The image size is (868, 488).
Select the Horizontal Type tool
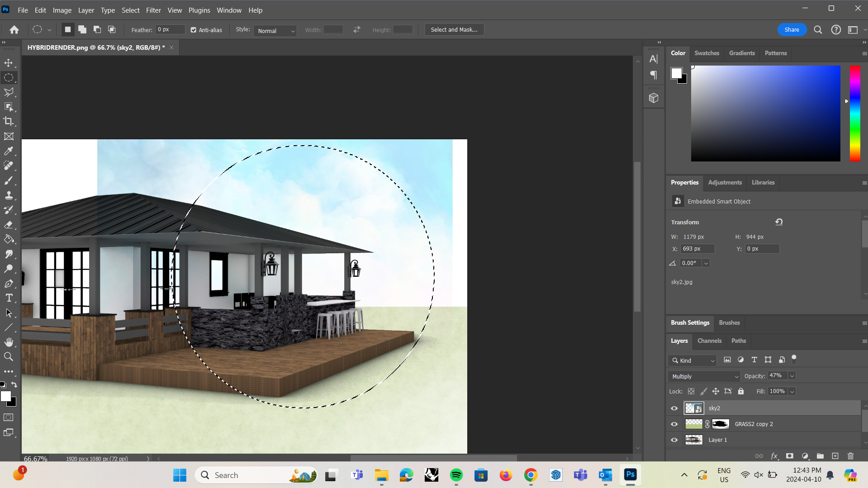tap(9, 298)
